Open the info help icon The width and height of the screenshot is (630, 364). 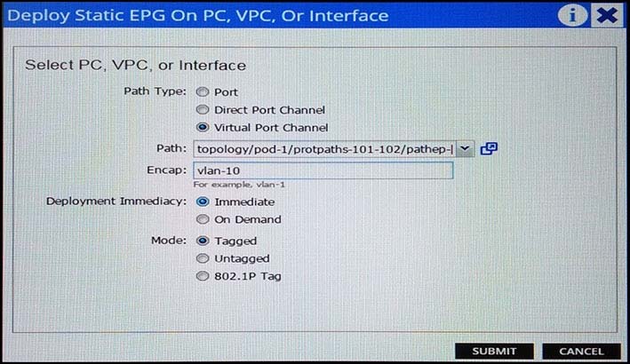pos(572,15)
